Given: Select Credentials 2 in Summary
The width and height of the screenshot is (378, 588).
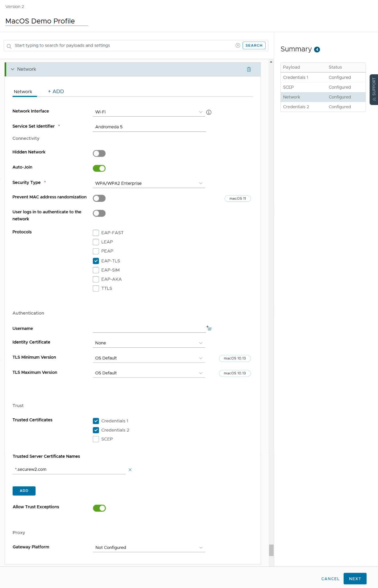Looking at the screenshot, I should (323, 107).
